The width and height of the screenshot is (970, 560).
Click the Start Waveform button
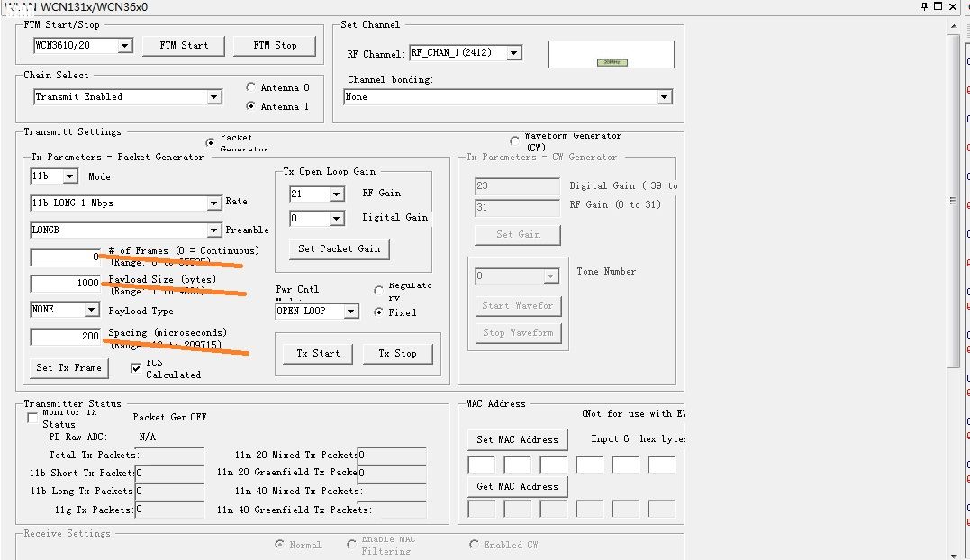click(x=518, y=306)
